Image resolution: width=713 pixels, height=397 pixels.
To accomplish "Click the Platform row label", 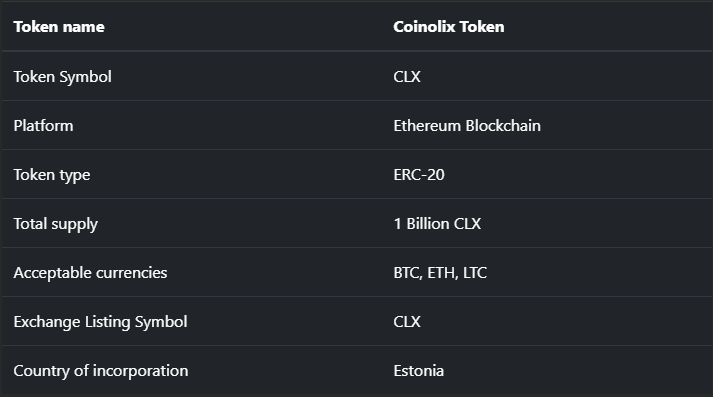I will coord(43,126).
